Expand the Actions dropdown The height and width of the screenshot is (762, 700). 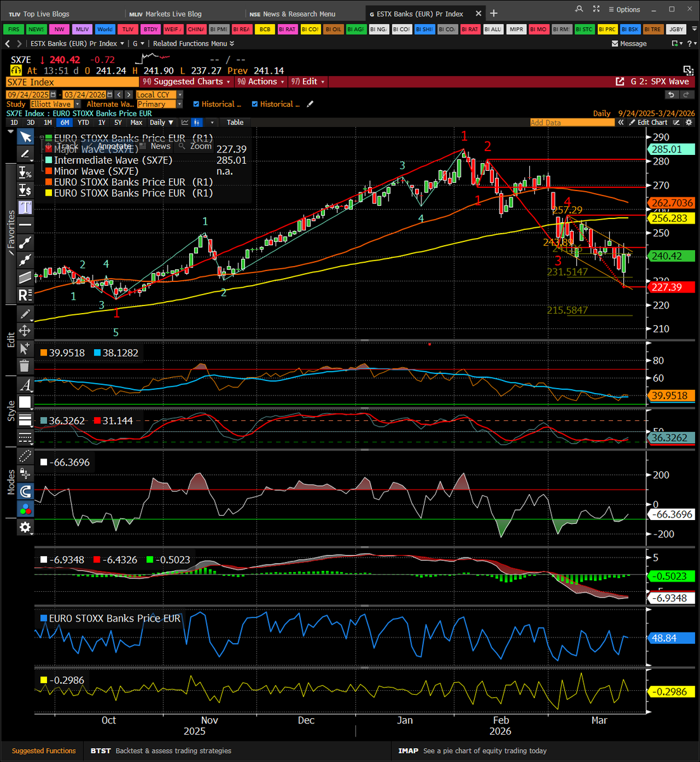260,82
